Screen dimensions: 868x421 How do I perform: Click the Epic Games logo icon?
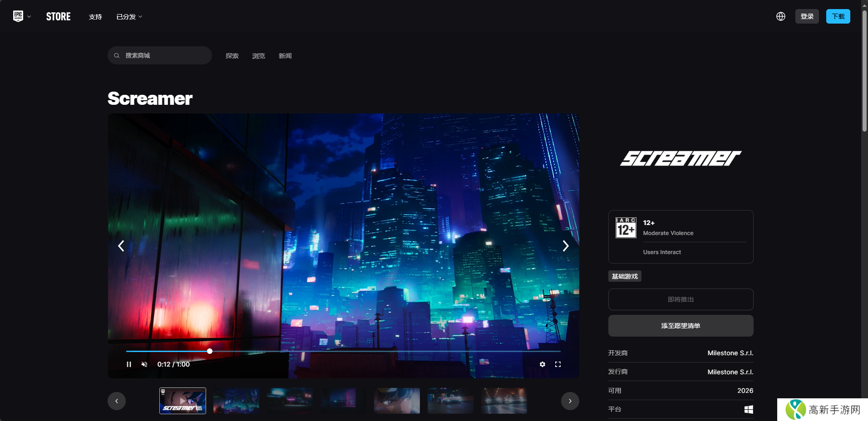pyautogui.click(x=18, y=16)
